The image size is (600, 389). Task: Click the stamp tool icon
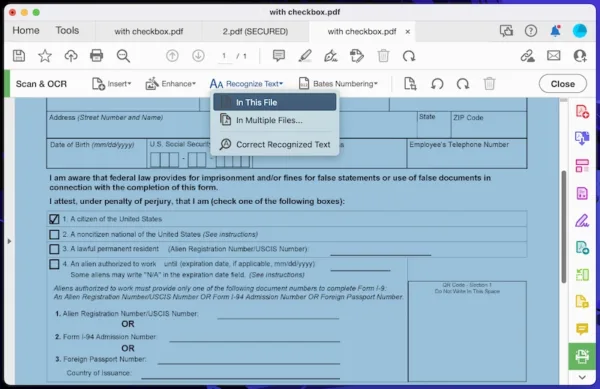point(357,56)
